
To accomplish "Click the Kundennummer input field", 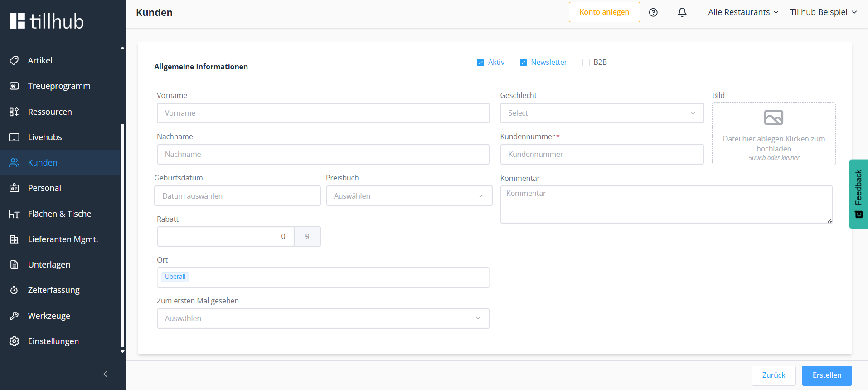I will click(x=602, y=154).
